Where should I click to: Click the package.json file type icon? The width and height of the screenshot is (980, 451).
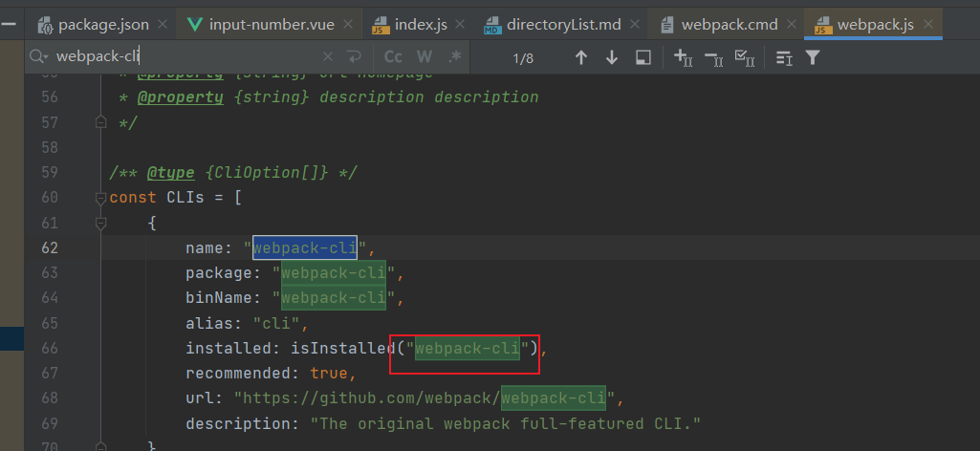pyautogui.click(x=44, y=26)
